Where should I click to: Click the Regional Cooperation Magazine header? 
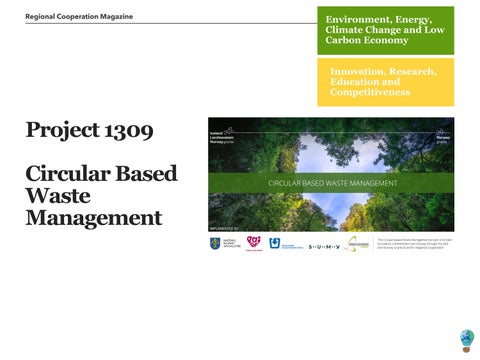click(79, 16)
